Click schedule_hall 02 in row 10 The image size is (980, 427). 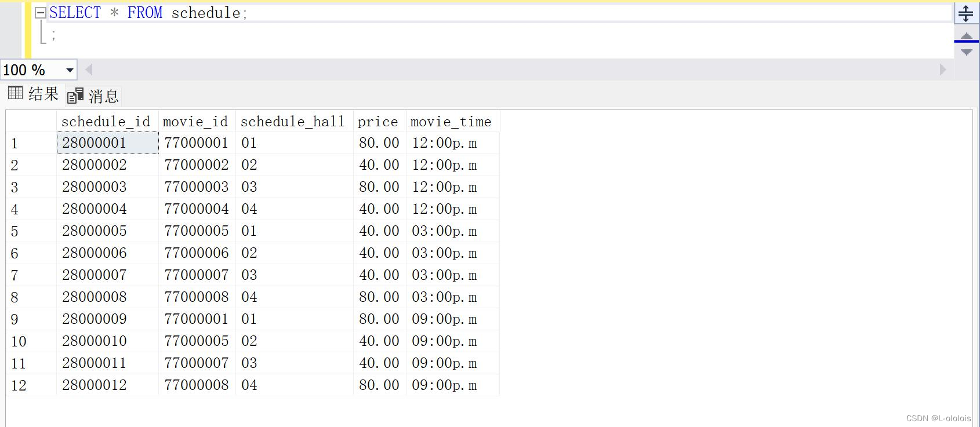coord(295,341)
